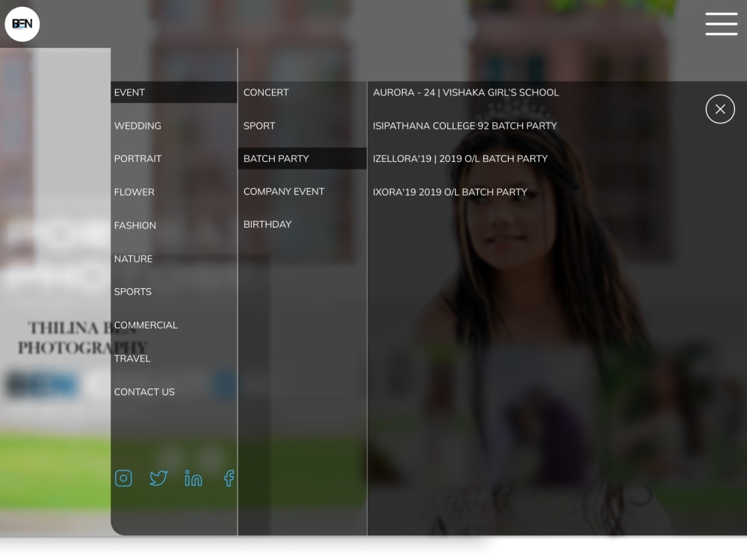Image resolution: width=747 pixels, height=560 pixels.
Task: Toggle the hamburger menu icon
Action: click(x=722, y=24)
